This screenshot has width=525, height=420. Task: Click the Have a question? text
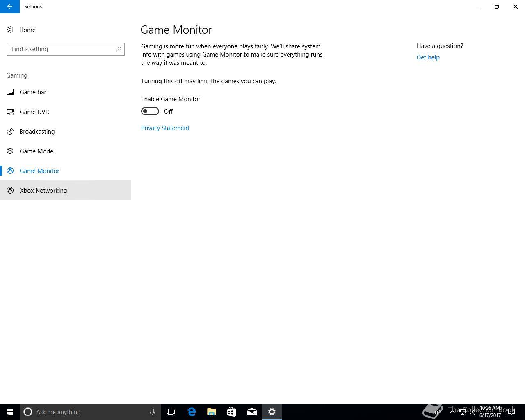(x=440, y=46)
